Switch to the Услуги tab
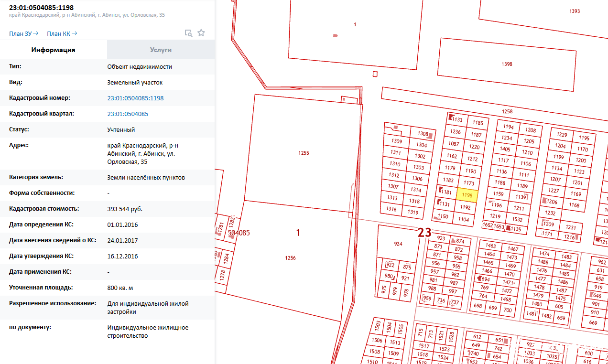The image size is (608, 364). tap(161, 50)
